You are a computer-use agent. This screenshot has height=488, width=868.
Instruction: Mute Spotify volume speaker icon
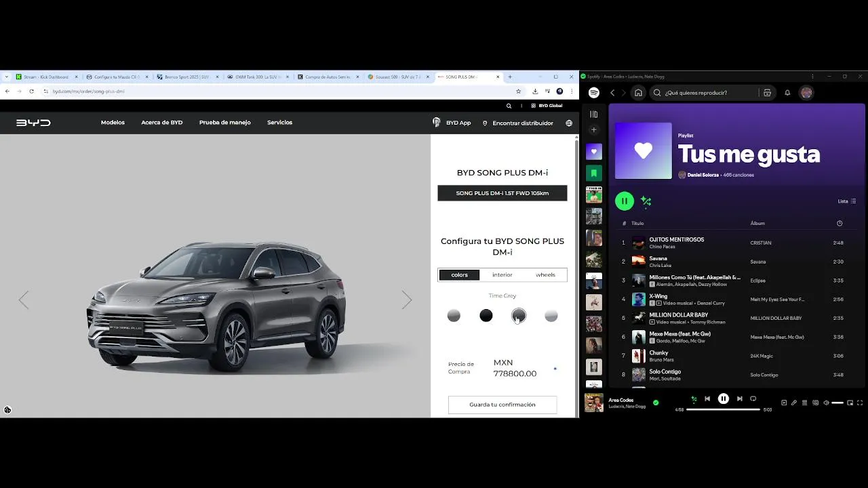[x=826, y=403]
